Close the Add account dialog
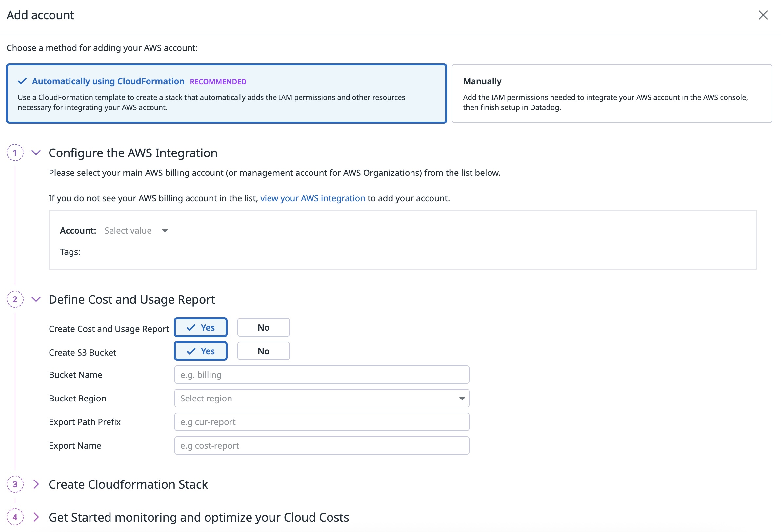The width and height of the screenshot is (781, 532). pos(763,15)
